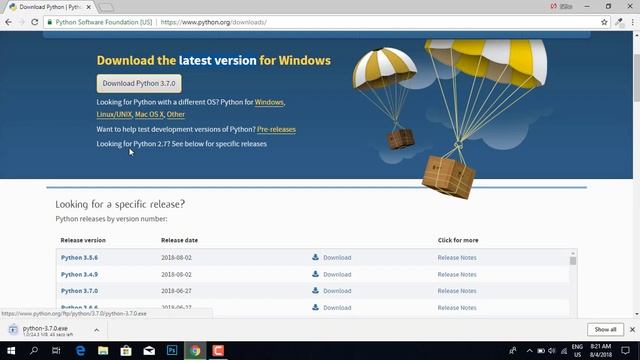Click the Download Python 3.7.0 button
640x360 pixels.
click(139, 83)
